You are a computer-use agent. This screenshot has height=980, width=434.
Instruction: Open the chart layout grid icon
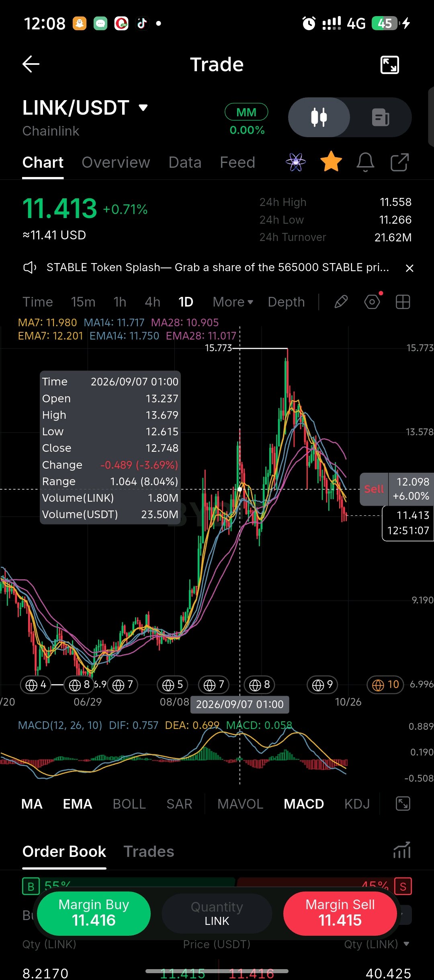403,302
